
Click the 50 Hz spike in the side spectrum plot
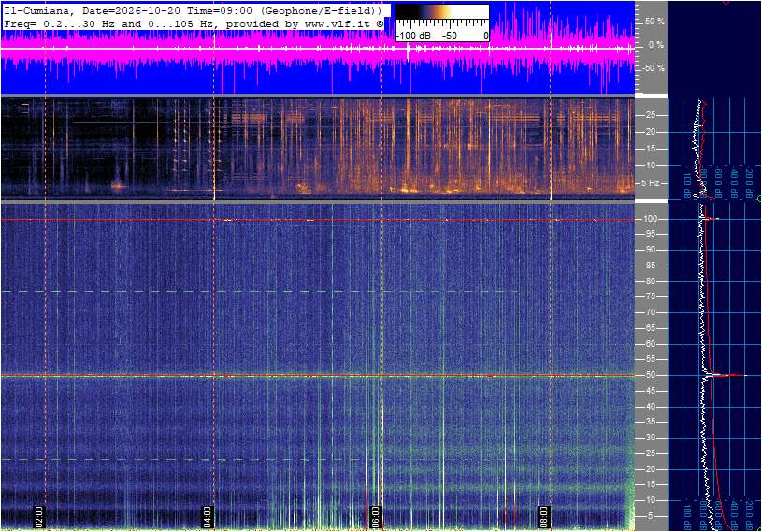coord(726,375)
